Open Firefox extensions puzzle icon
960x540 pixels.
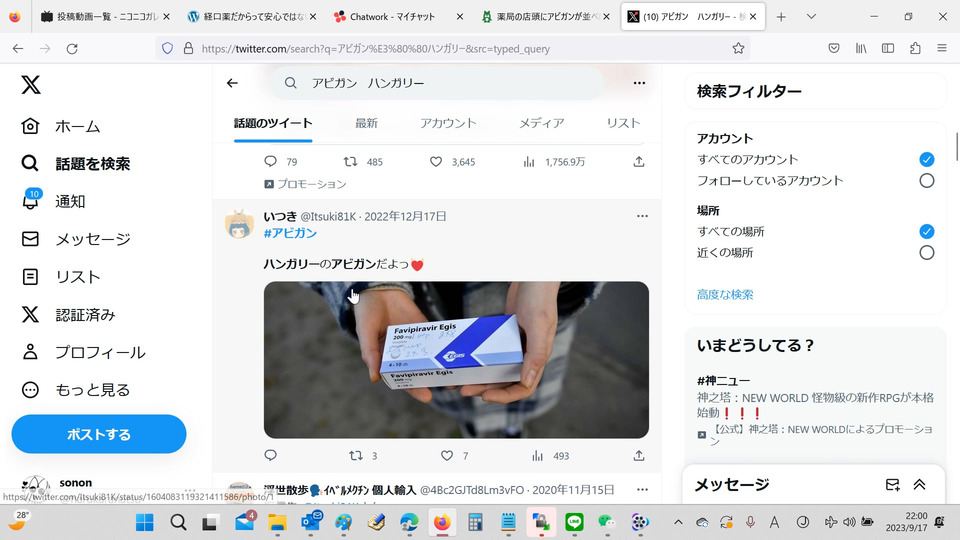pos(915,48)
